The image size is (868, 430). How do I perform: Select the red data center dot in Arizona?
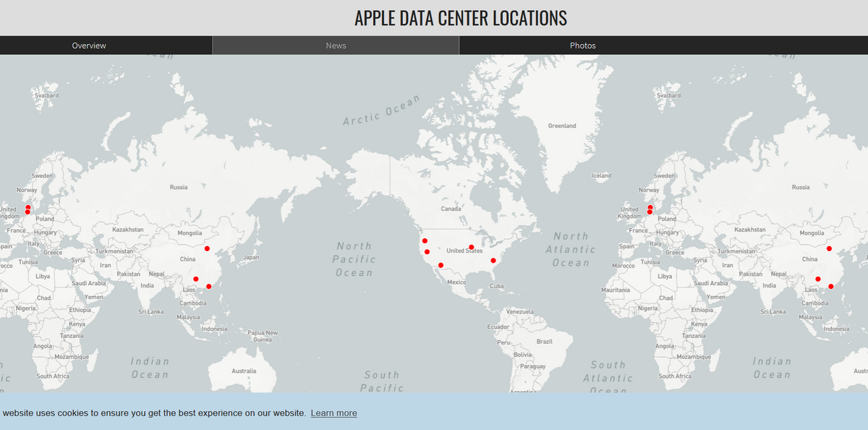(441, 265)
